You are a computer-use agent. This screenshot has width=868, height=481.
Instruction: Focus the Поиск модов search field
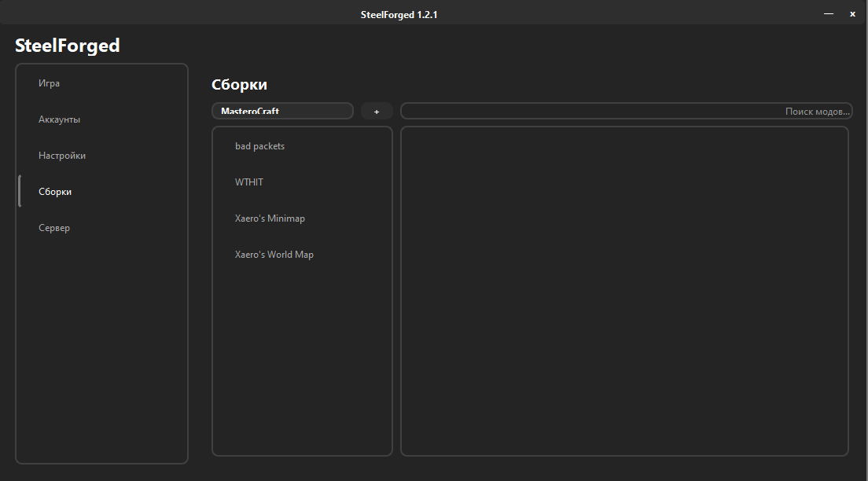[x=626, y=111]
